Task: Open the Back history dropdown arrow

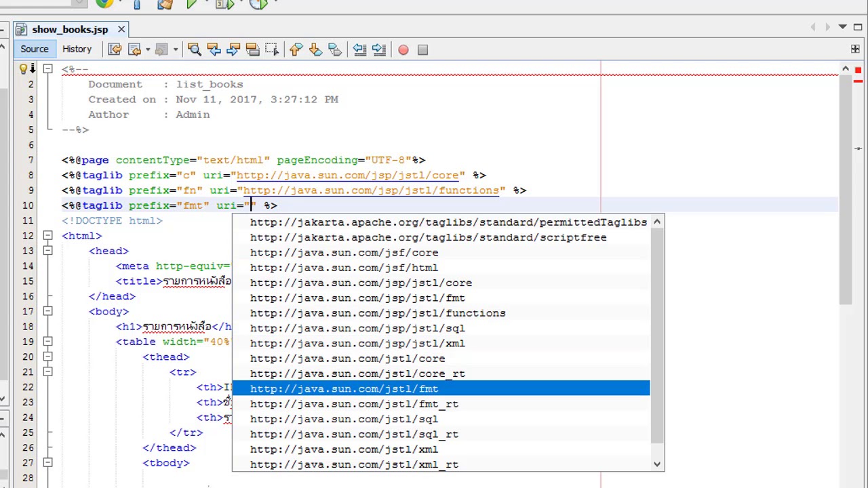Action: pyautogui.click(x=147, y=49)
